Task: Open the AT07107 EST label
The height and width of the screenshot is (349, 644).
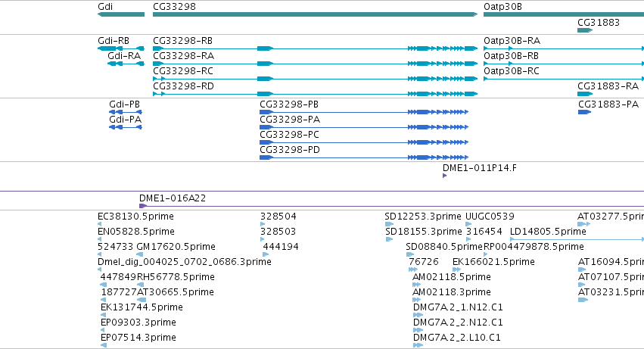Action: (x=611, y=278)
